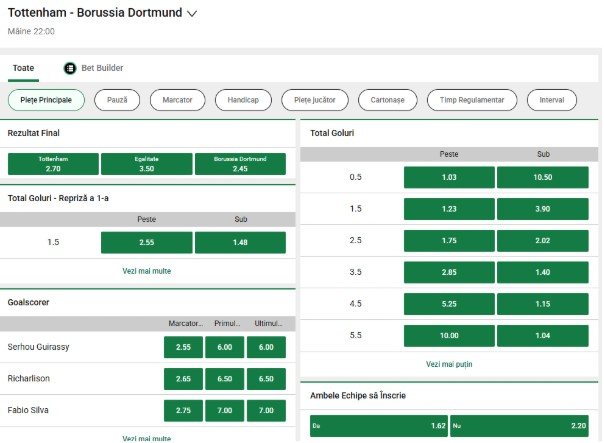Collapse Total Goluri with Vezi mai puțin
Screen dimensions: 604x443
(x=449, y=364)
